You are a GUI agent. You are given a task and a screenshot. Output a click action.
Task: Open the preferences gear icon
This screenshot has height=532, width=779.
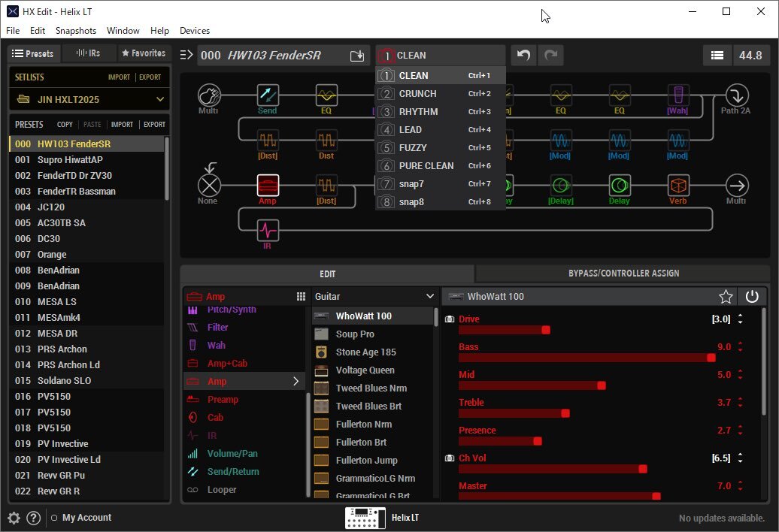14,518
